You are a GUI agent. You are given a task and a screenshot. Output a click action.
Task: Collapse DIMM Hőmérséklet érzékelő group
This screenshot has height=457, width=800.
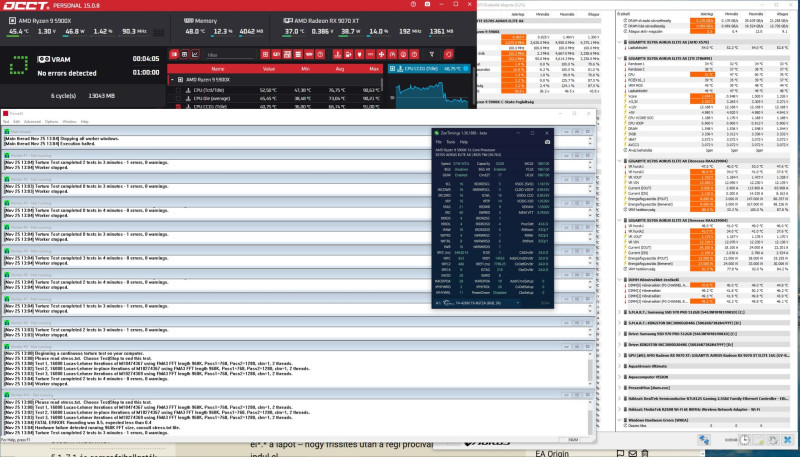(x=620, y=280)
